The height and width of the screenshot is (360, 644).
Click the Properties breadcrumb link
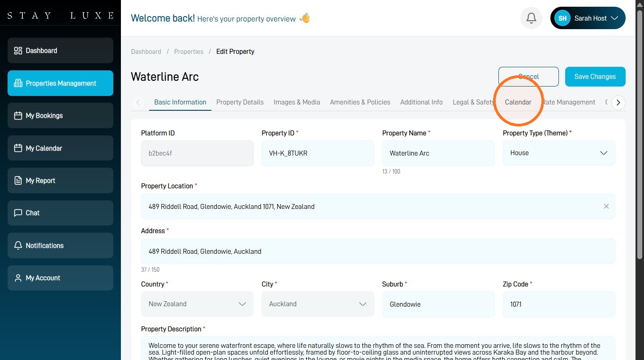click(x=189, y=52)
